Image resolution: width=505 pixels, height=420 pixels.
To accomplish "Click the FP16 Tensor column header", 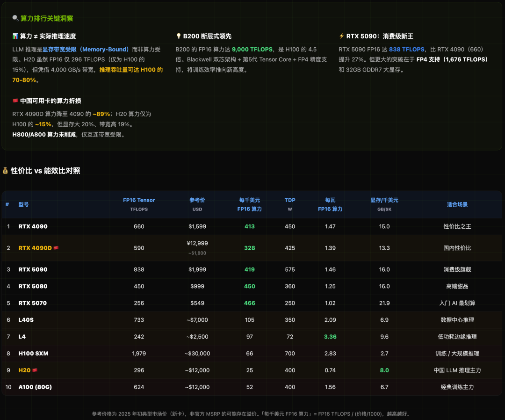I will (139, 204).
